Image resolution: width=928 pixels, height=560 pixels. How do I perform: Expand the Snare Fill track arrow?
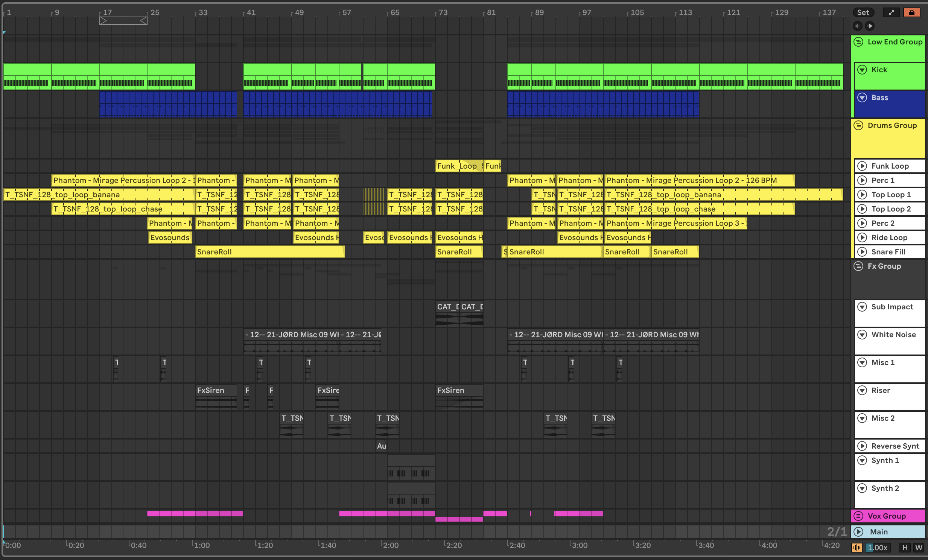(x=862, y=252)
